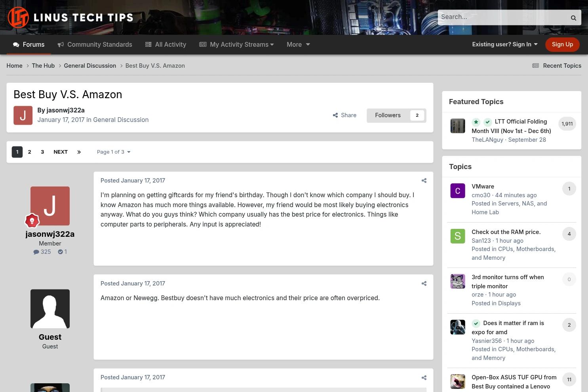Open 'Does it matter if ram is expo' topic
The height and width of the screenshot is (392, 588).
click(508, 327)
